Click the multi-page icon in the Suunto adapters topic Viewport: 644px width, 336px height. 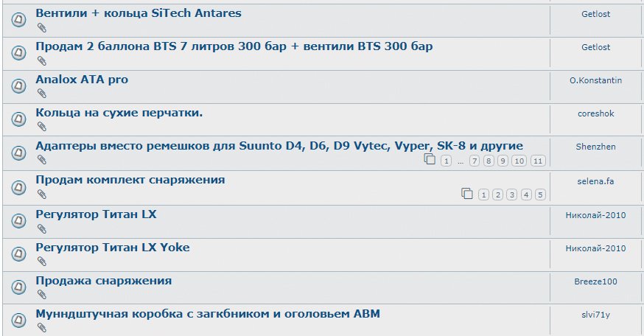[x=430, y=159]
